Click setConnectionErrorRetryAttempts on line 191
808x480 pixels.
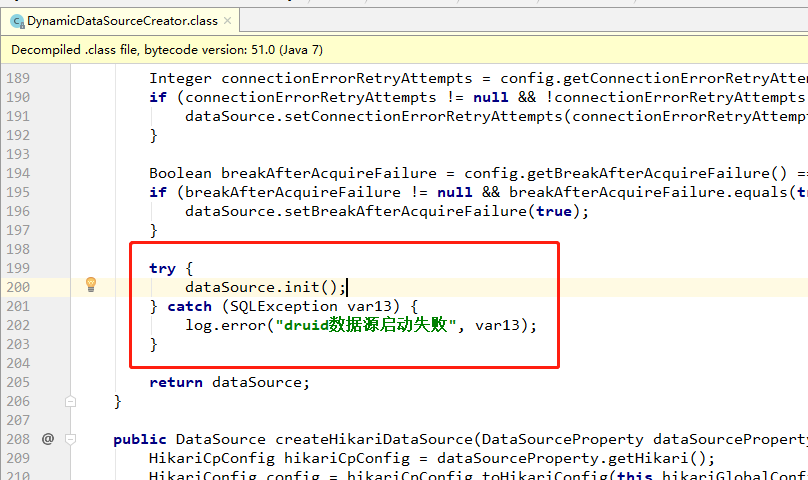pos(423,117)
